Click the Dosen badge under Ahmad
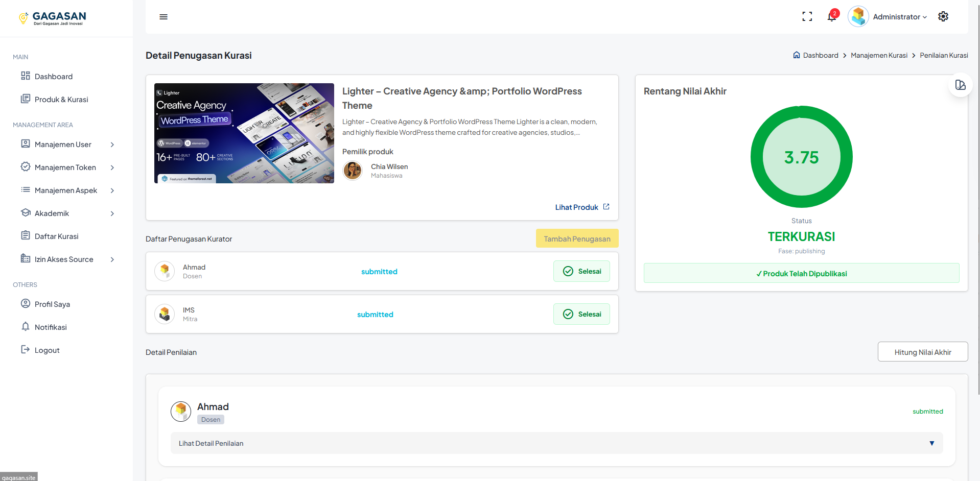This screenshot has width=980, height=481. 211,420
